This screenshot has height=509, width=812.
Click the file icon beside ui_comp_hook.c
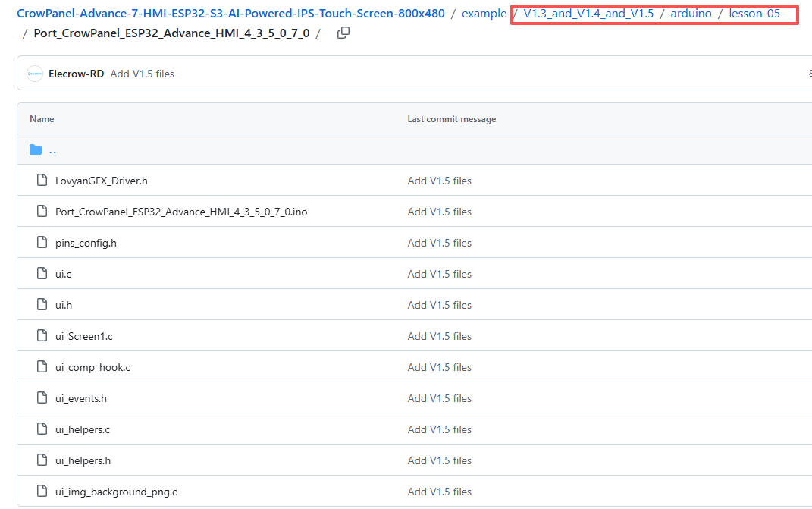(x=42, y=367)
